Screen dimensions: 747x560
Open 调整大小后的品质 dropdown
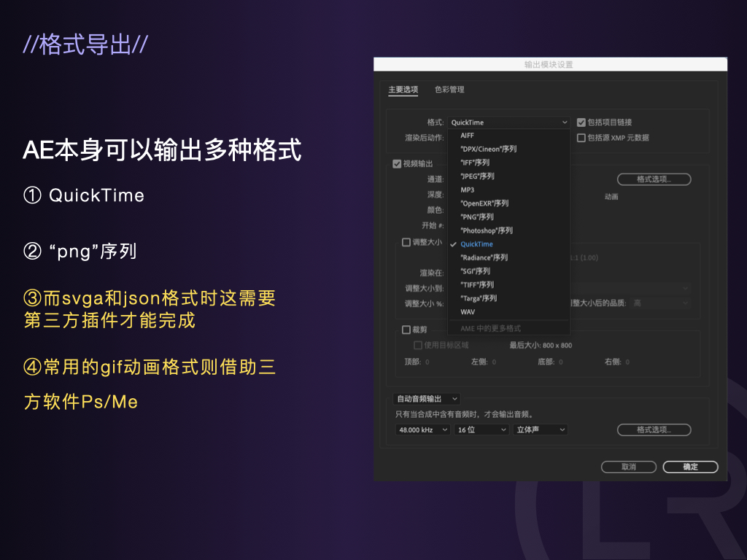coord(660,303)
